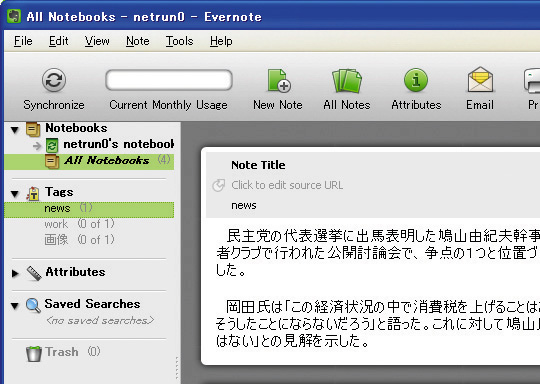Viewport: 540px width, 384px height.
Task: Click the Synchronize icon
Action: (54, 80)
